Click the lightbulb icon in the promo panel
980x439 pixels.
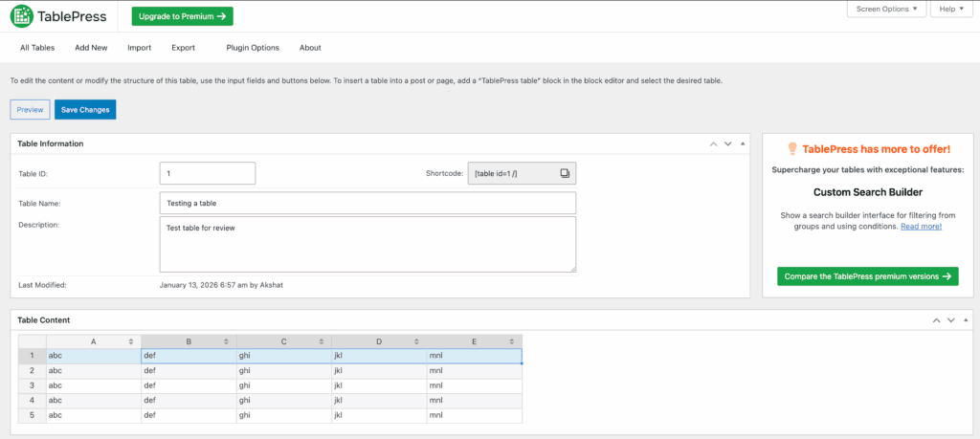pos(791,148)
